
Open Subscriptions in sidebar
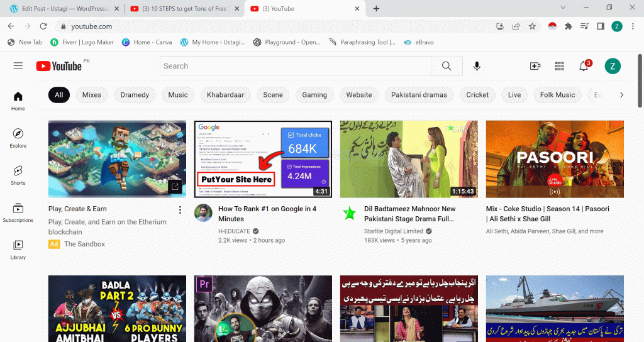pyautogui.click(x=18, y=212)
